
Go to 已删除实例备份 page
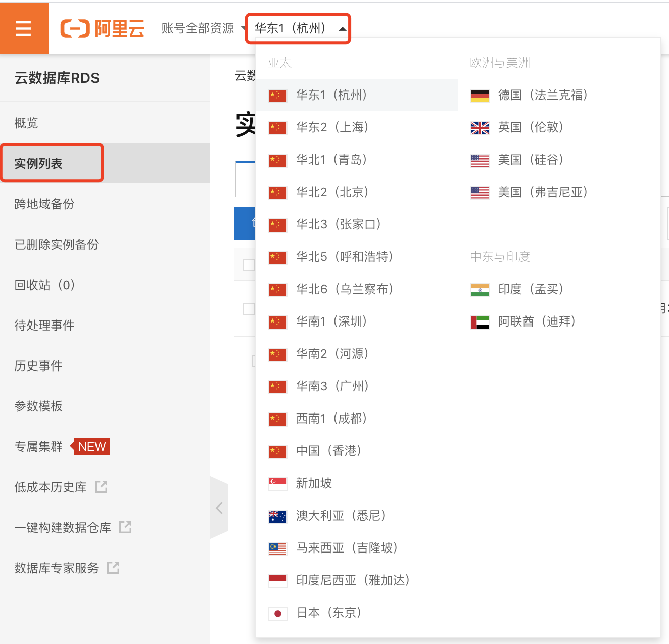pos(105,244)
